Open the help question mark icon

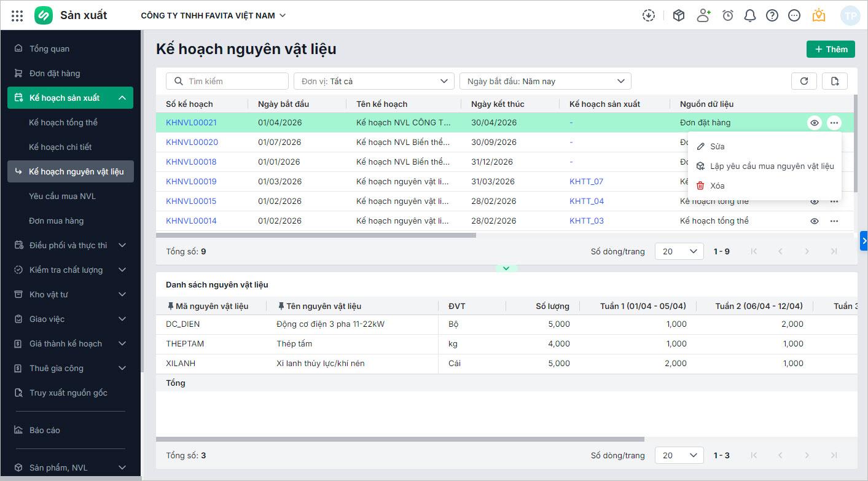pyautogui.click(x=772, y=15)
